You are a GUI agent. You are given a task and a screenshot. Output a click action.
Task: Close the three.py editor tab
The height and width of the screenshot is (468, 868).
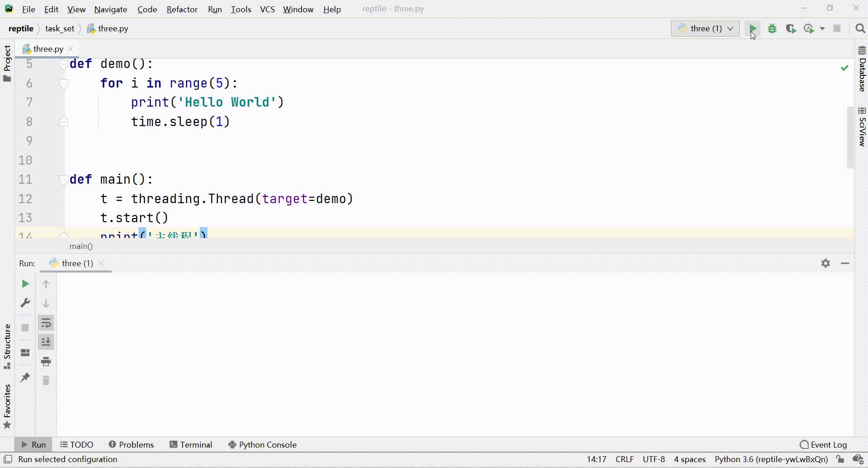(x=71, y=49)
